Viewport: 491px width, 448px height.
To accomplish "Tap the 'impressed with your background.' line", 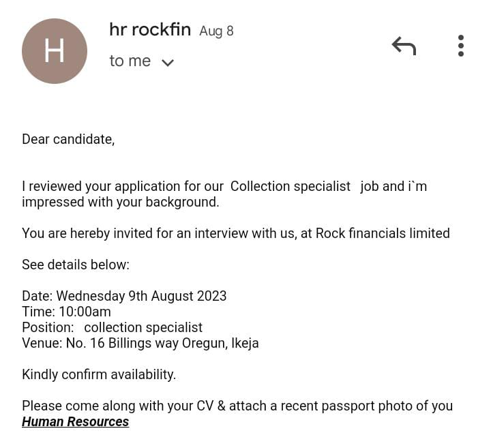I will (x=121, y=202).
